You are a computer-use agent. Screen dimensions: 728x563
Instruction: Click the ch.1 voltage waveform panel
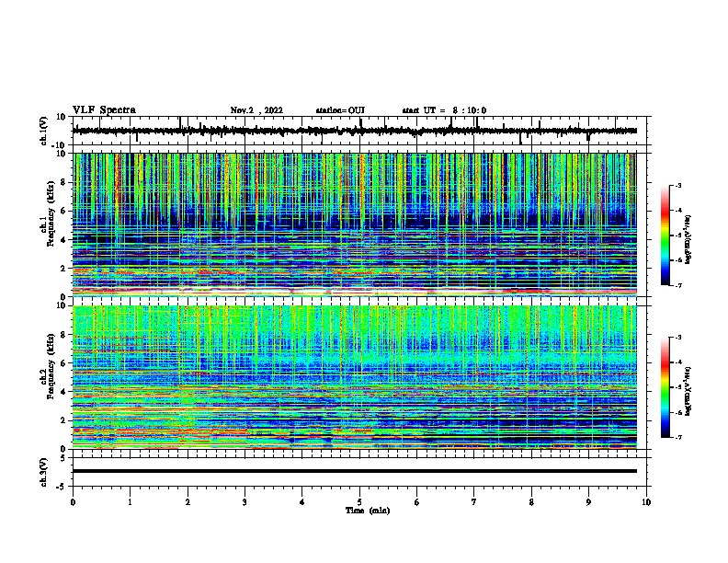tap(361, 131)
